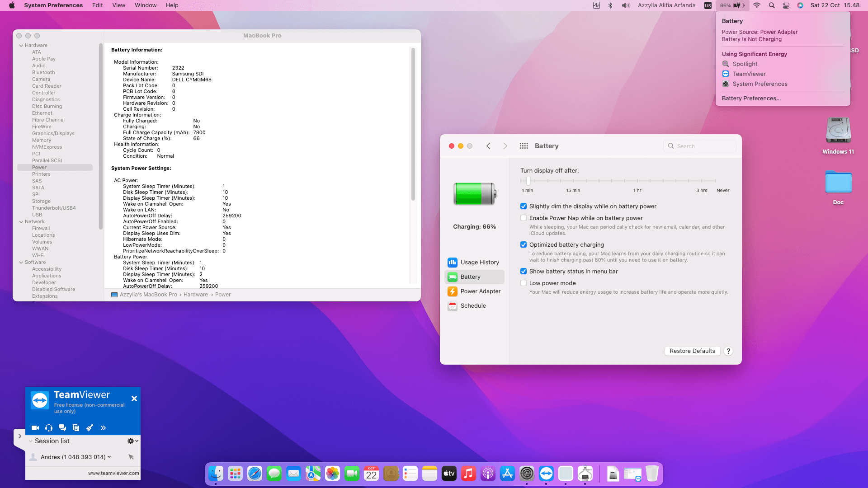This screenshot has width=868, height=488.
Task: Enable Low power mode
Action: [x=524, y=283]
